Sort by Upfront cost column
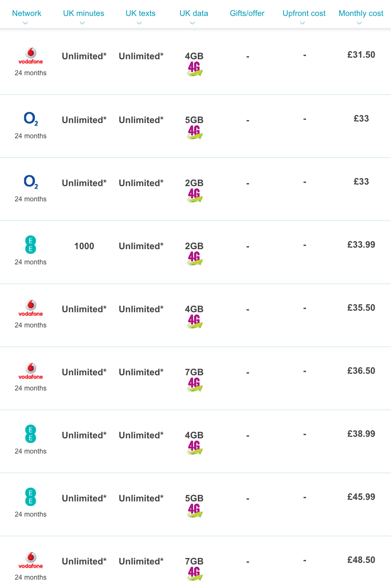 (304, 13)
